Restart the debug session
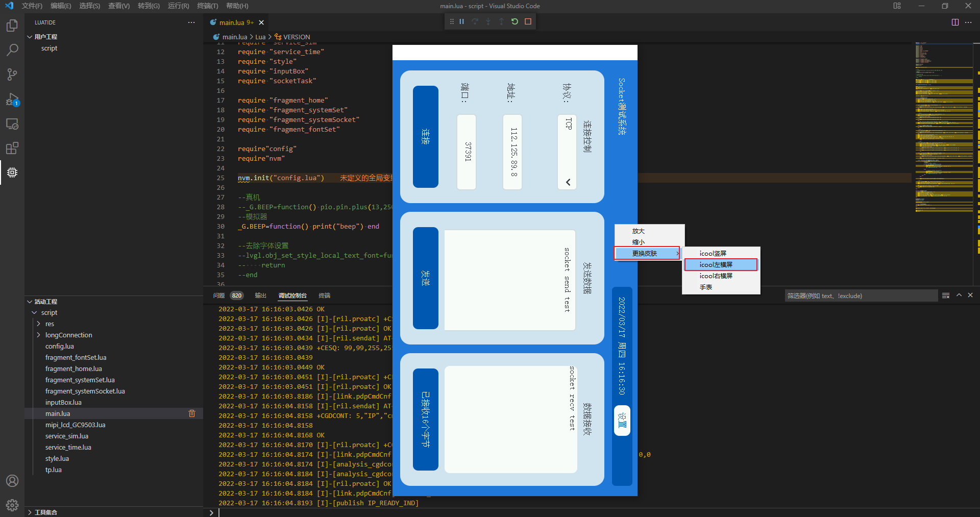The height and width of the screenshot is (517, 980). tap(514, 21)
